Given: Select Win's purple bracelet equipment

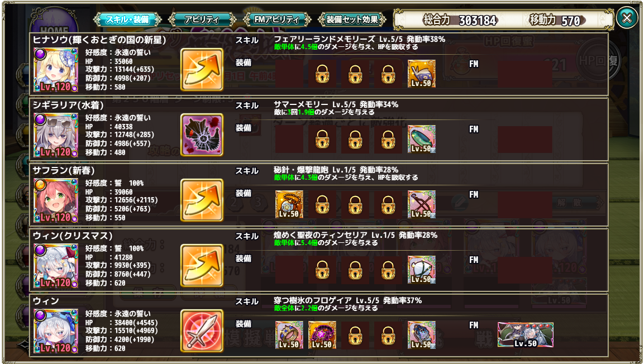Looking at the screenshot, I should (x=322, y=335).
